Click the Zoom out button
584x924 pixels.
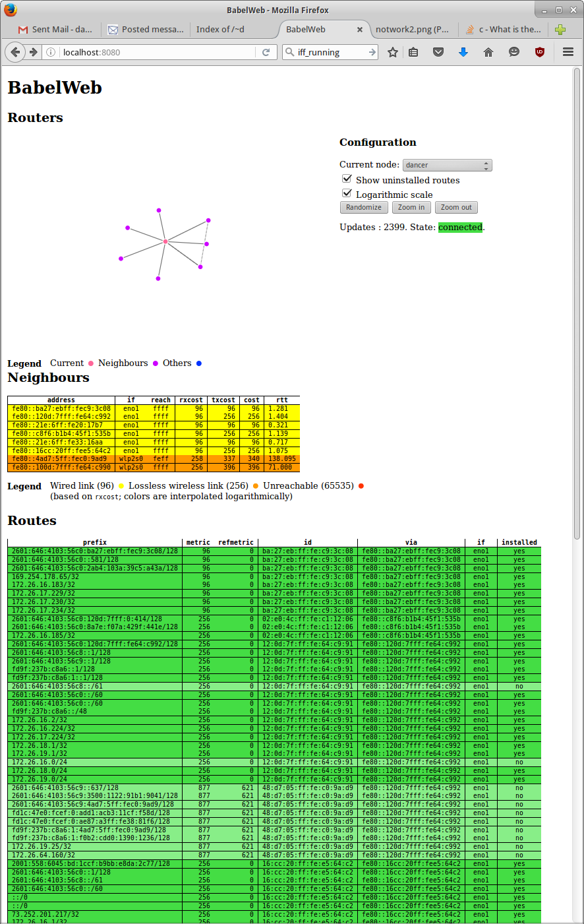pyautogui.click(x=456, y=207)
